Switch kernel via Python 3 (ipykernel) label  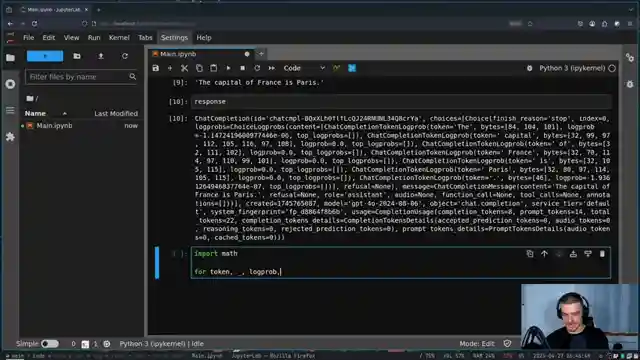tap(572, 68)
